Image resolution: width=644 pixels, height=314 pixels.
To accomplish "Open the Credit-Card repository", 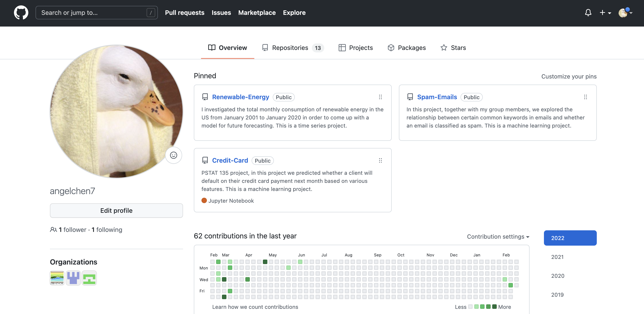I will click(230, 161).
